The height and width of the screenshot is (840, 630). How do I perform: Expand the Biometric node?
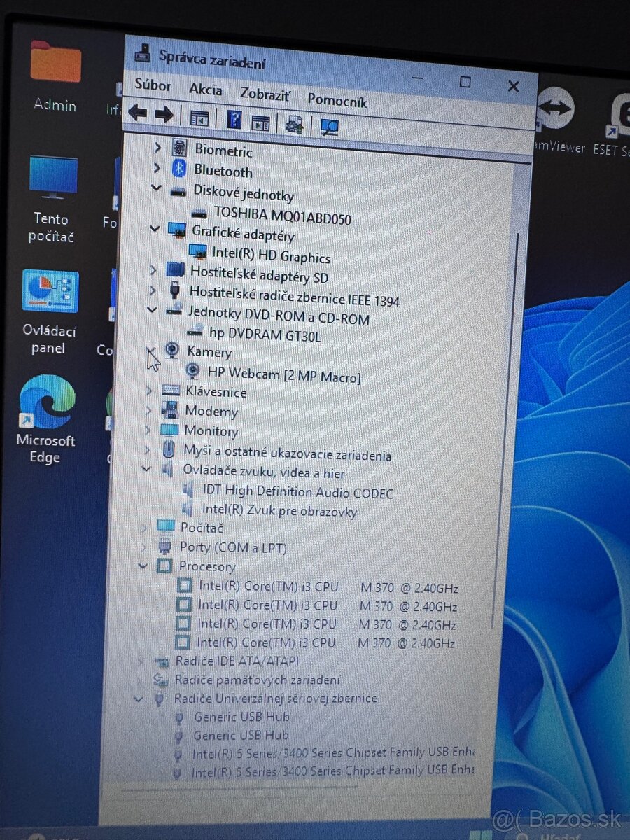point(157,146)
